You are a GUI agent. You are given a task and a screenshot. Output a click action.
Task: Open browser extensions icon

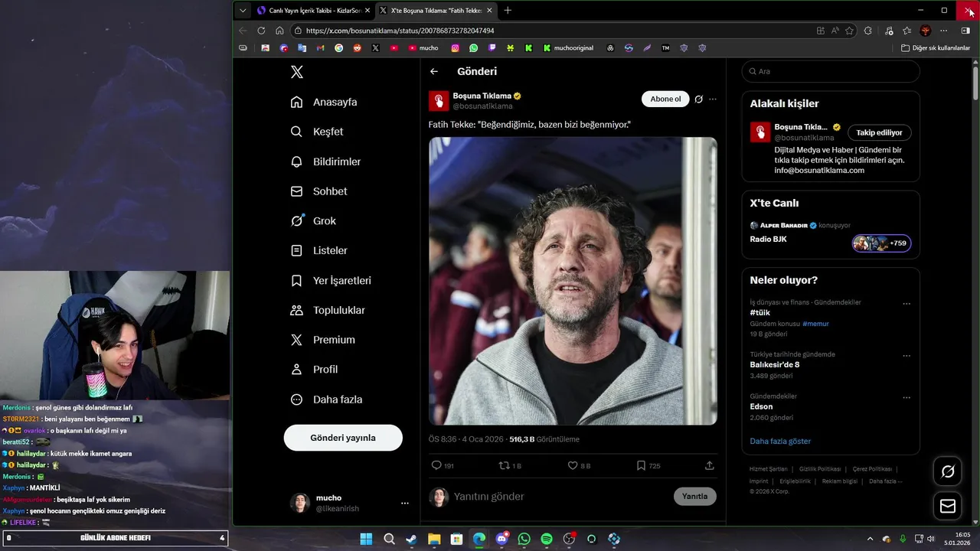868,31
